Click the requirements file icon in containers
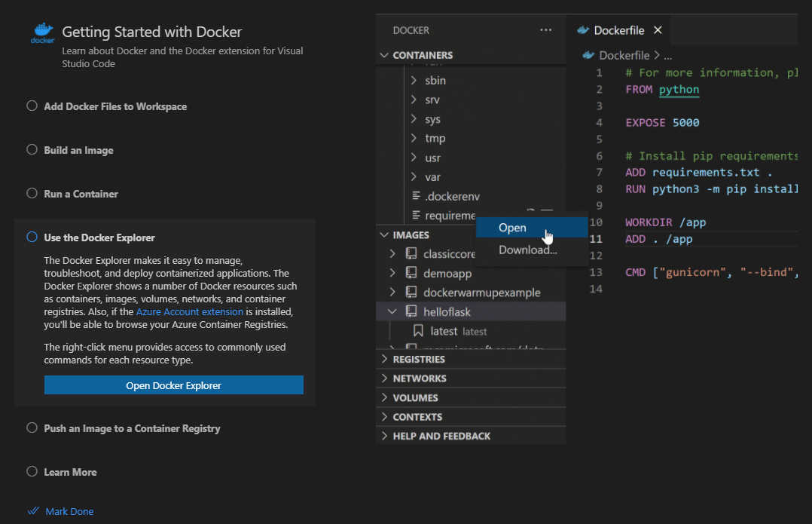The height and width of the screenshot is (524, 812). tap(416, 215)
